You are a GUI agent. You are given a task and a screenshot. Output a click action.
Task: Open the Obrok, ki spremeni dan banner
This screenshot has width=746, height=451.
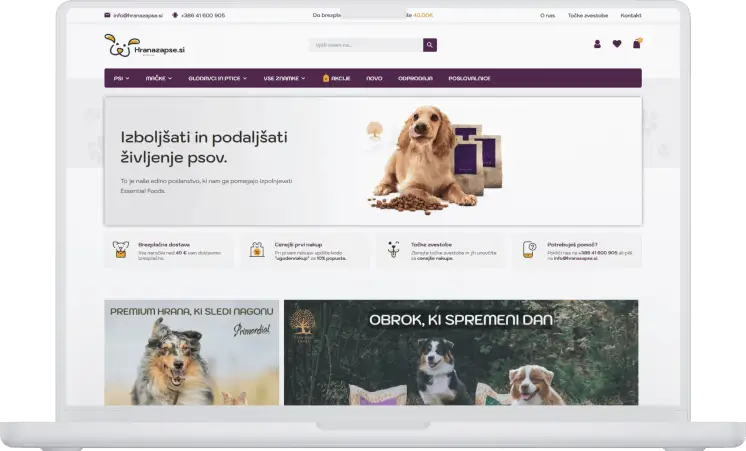461,353
